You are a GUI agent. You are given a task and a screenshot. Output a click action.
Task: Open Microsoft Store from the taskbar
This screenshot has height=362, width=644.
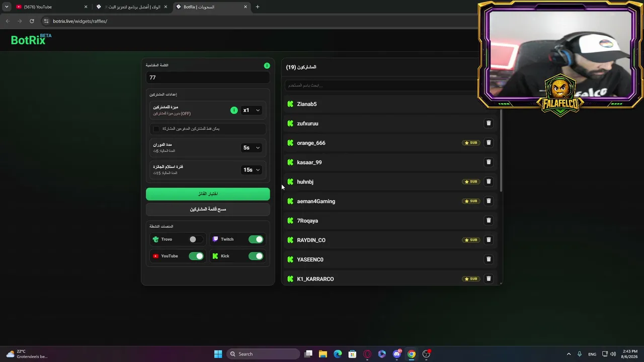click(x=352, y=354)
